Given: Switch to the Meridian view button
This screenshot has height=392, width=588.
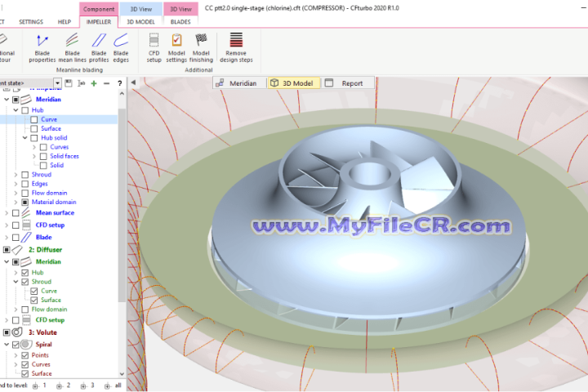Looking at the screenshot, I should coord(236,83).
